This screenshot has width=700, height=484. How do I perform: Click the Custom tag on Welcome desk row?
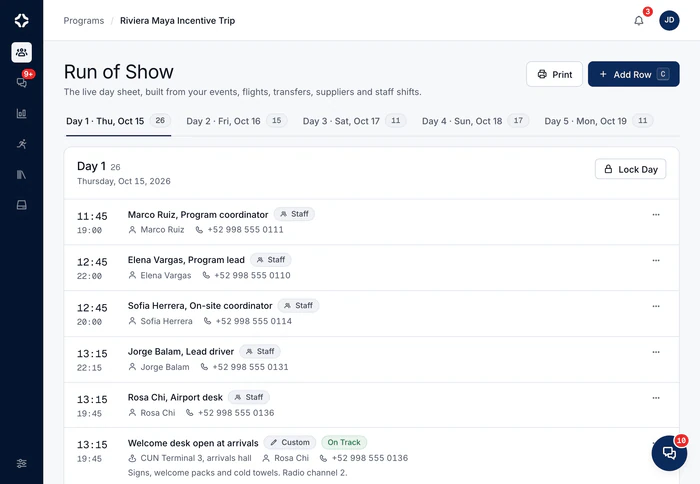click(x=290, y=442)
